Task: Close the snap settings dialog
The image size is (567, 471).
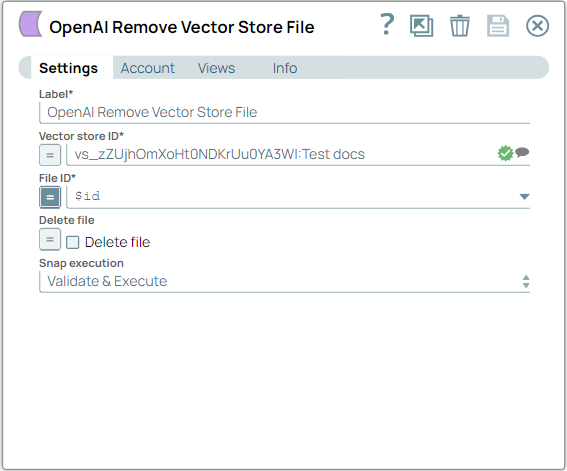Action: pos(537,26)
